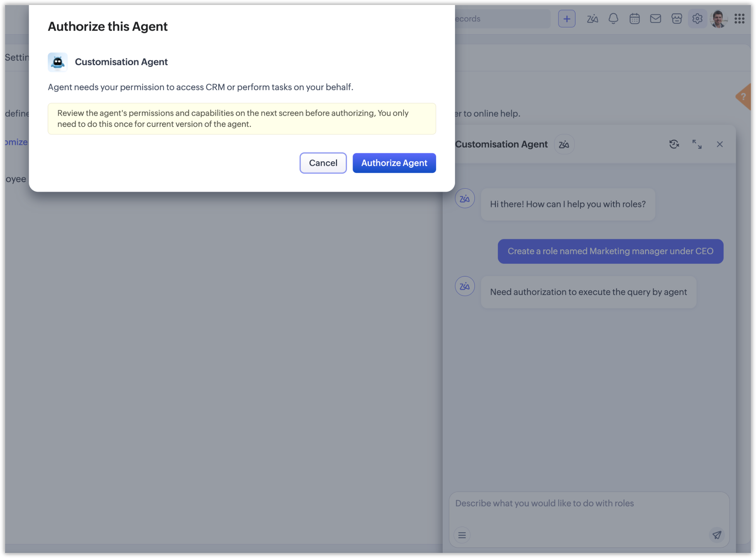Image resolution: width=756 pixels, height=558 pixels.
Task: Click the Zia avatar beside the greeting message
Action: (465, 198)
